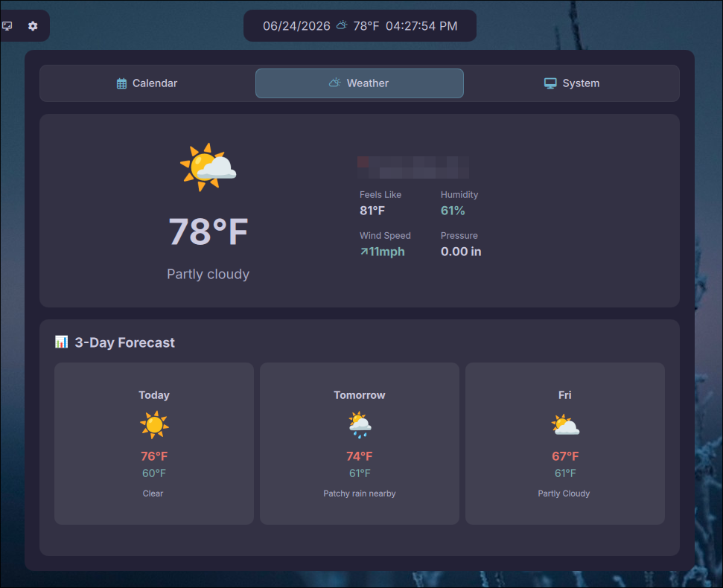Screen dimensions: 723x588
Task: Click the monitor icon beside the settings gear
Action: pos(7,26)
